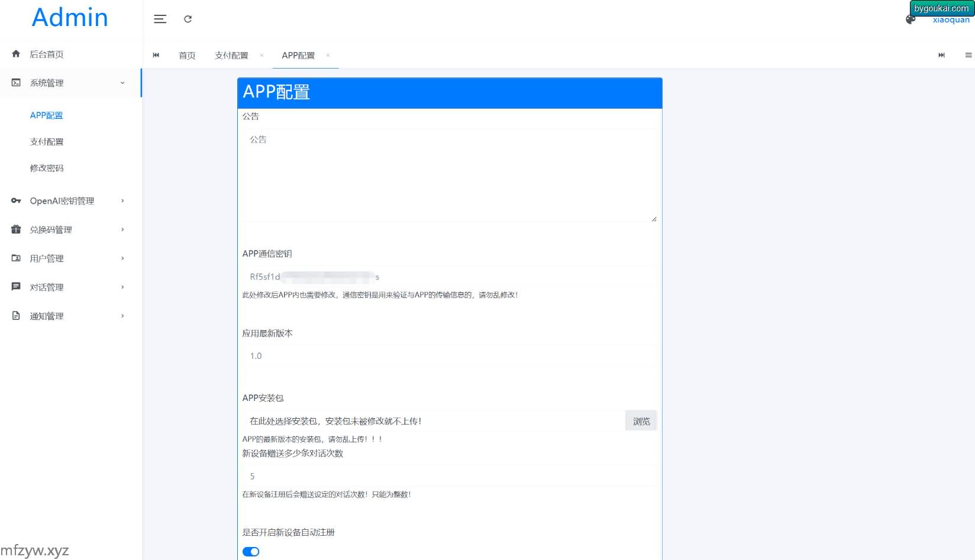Switch to the 首页 tab
The image size is (975, 560).
[187, 55]
